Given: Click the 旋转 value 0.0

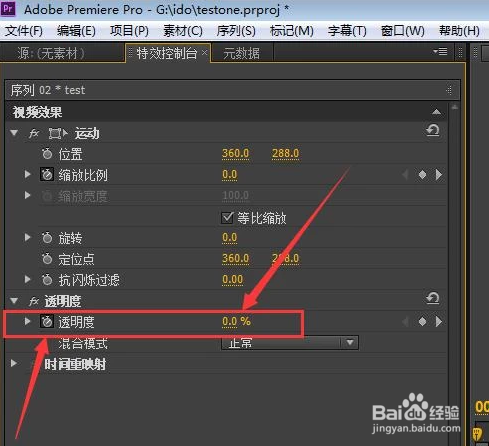Looking at the screenshot, I should (230, 237).
